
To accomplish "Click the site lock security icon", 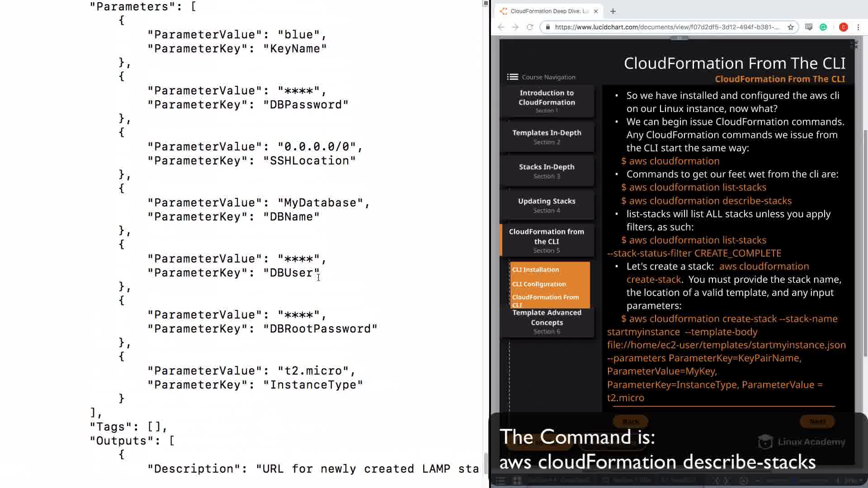I will coord(548,27).
